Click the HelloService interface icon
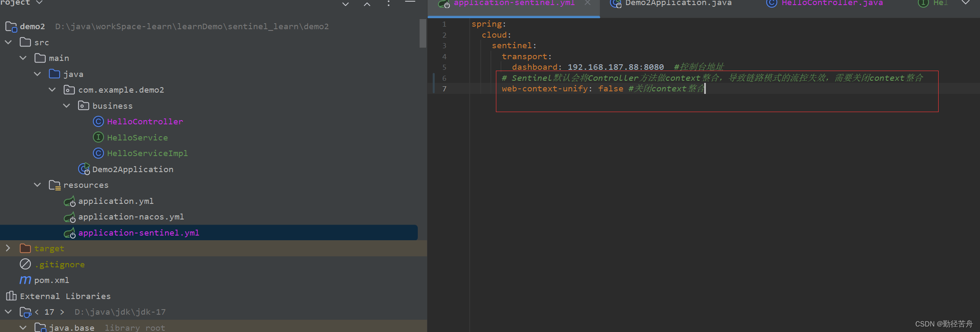Image resolution: width=980 pixels, height=332 pixels. coord(98,137)
